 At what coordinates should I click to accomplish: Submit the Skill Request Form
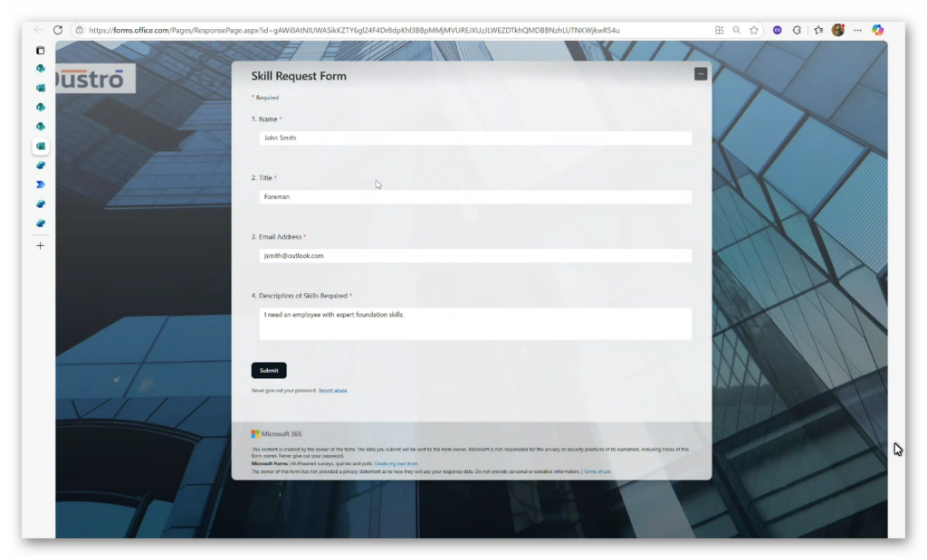click(x=269, y=370)
